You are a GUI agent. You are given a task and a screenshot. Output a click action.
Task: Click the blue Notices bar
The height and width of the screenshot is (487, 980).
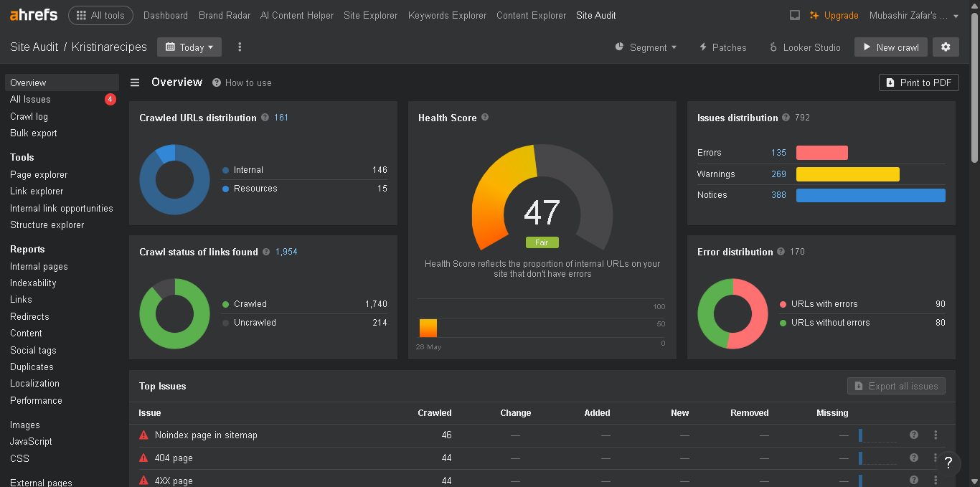tap(871, 195)
